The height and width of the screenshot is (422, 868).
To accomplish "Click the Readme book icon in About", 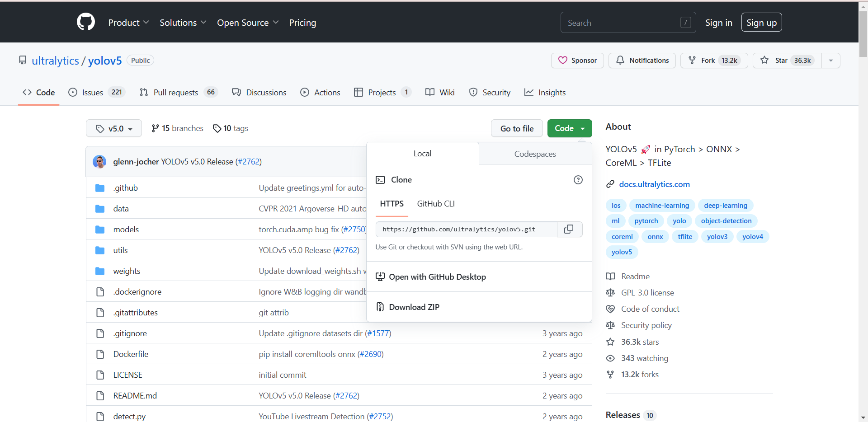I will [x=610, y=276].
